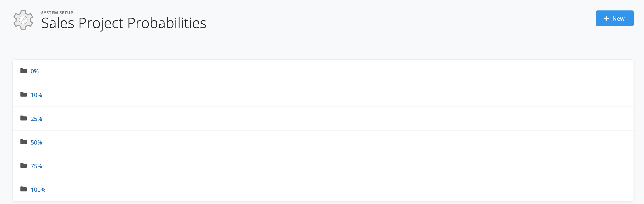The image size is (644, 204).
Task: Click the SYSTEM SETUP breadcrumb label
Action: 57,13
